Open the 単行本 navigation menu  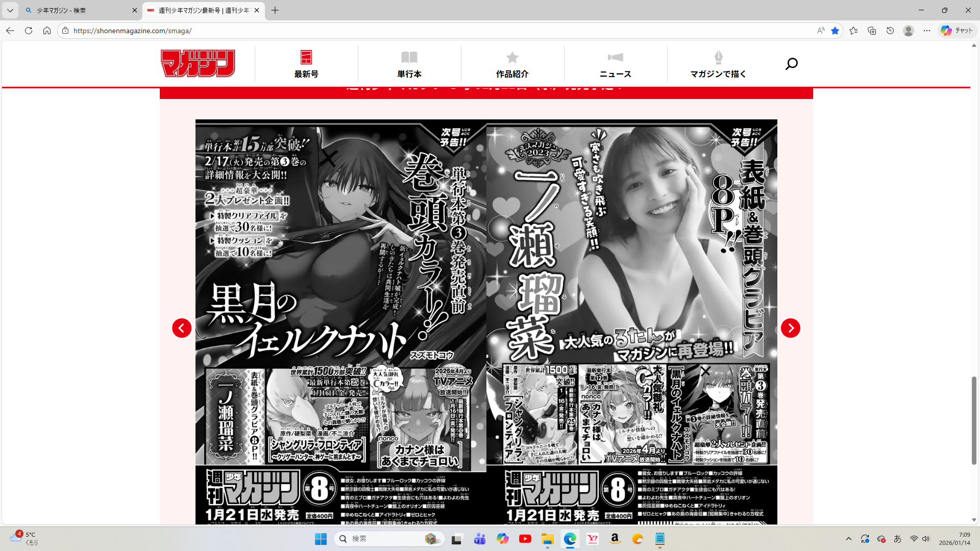pos(409,64)
